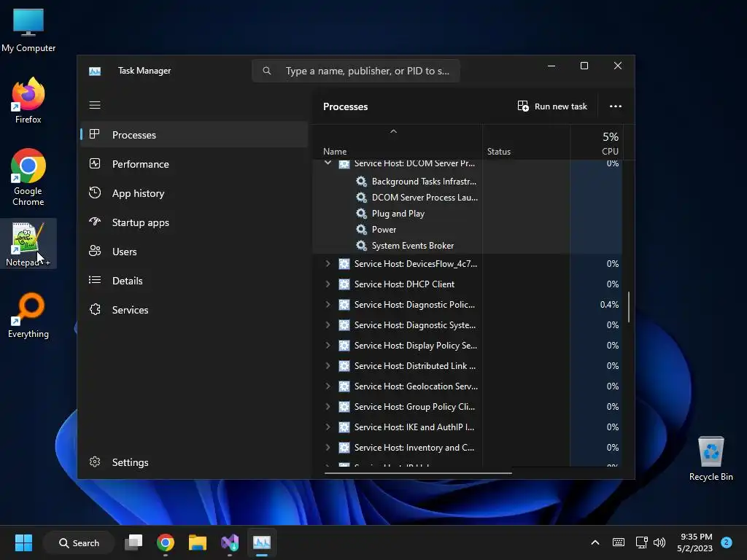This screenshot has height=560, width=747.
Task: Click the Power service gear icon
Action: [362, 230]
